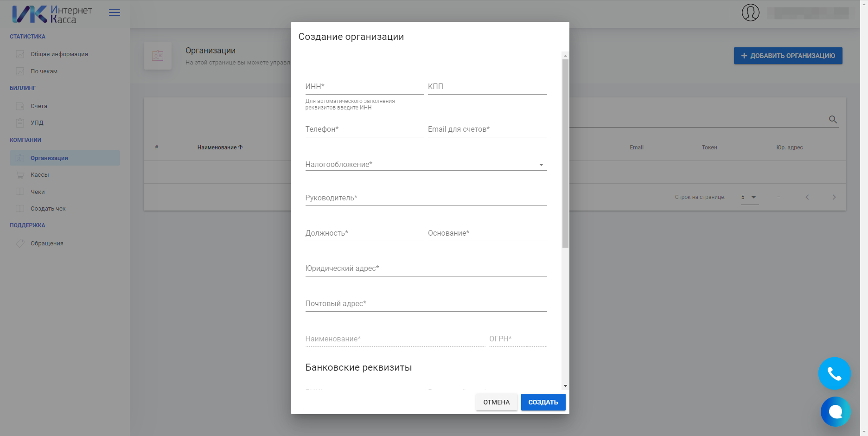This screenshot has width=868, height=436.
Task: Click Добавить организацию button
Action: click(x=788, y=56)
